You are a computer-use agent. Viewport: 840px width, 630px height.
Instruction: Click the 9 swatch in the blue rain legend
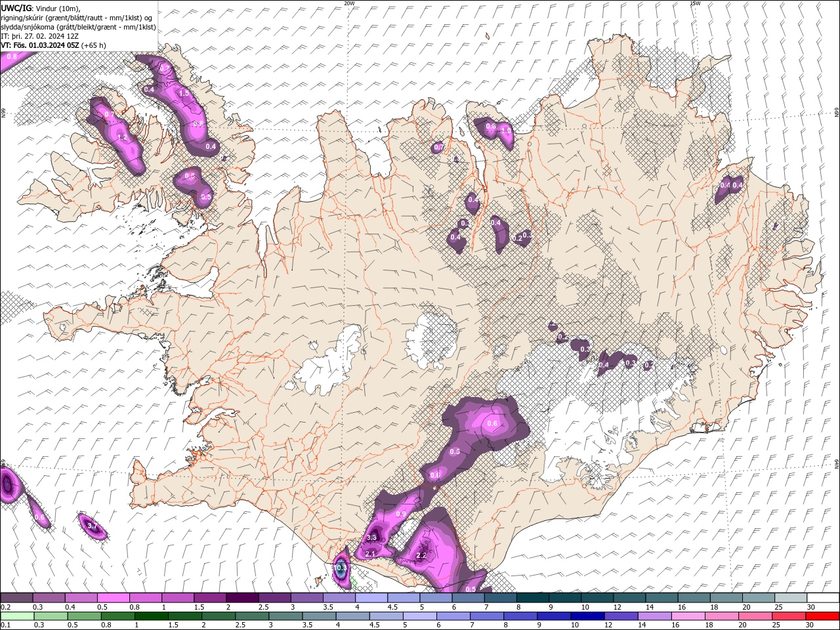coord(553,616)
